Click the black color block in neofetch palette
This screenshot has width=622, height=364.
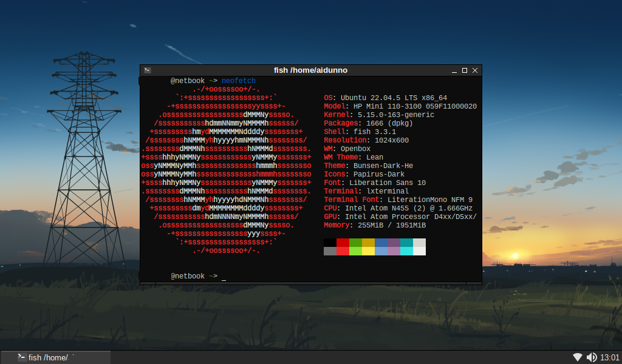pos(330,243)
